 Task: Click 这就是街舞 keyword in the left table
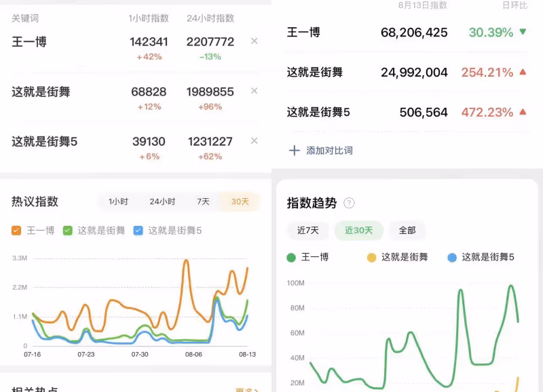(x=41, y=92)
